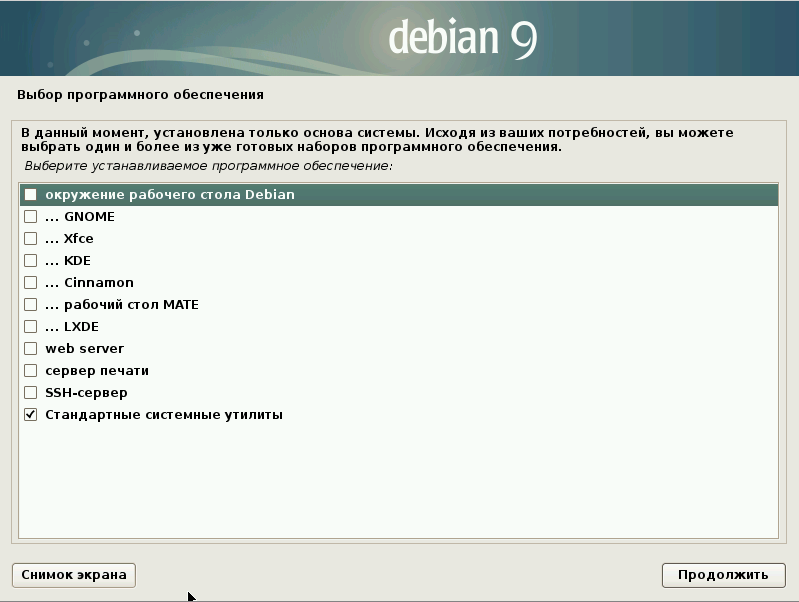Toggle the Cinnamon checkbox
This screenshot has width=799, height=602.
point(31,282)
